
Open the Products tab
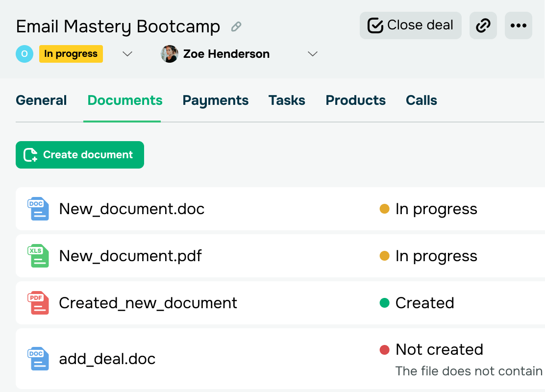pos(355,100)
